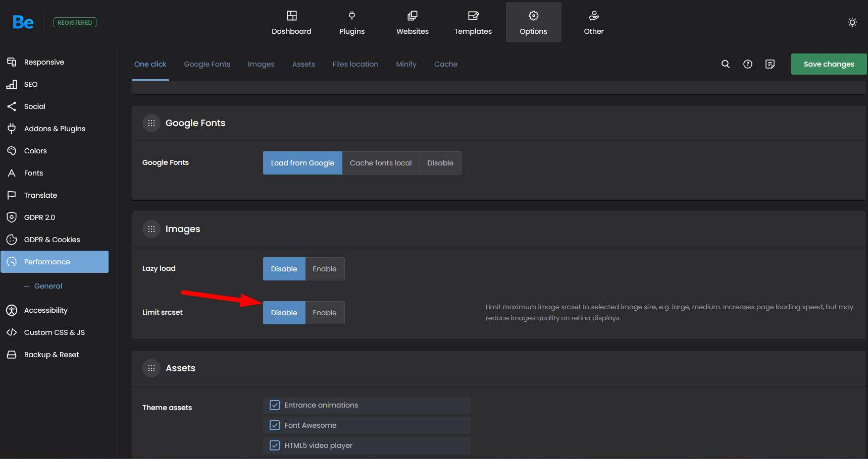Open the help question mark icon

point(747,64)
